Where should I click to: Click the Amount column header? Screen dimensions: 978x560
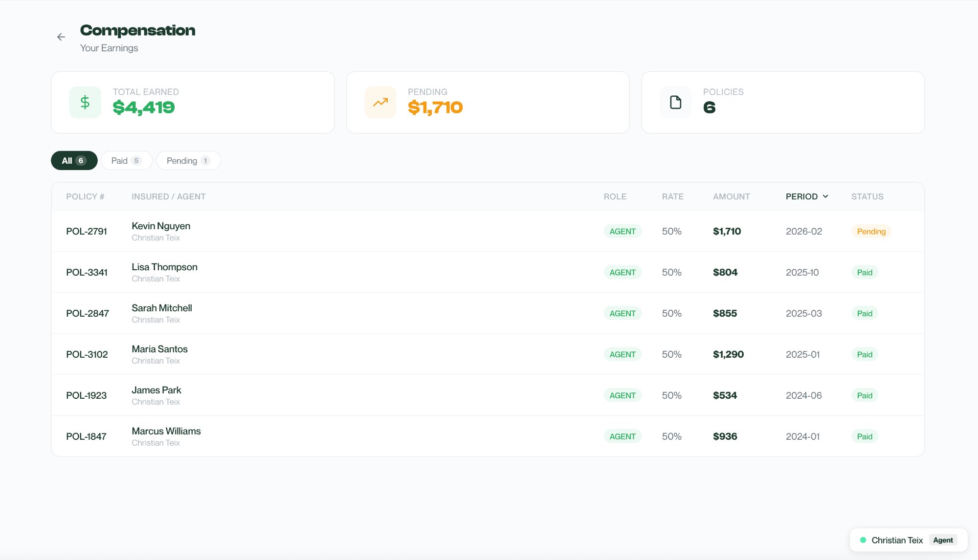[x=732, y=196]
